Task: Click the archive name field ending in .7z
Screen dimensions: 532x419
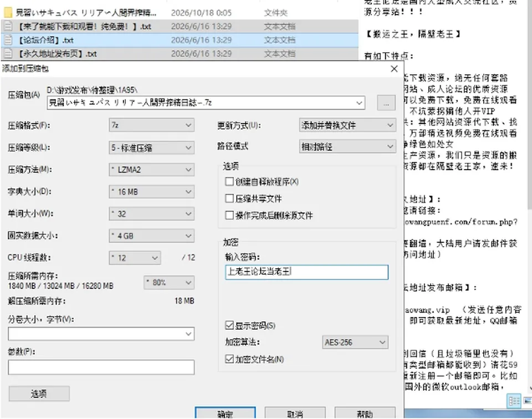Action: 206,103
